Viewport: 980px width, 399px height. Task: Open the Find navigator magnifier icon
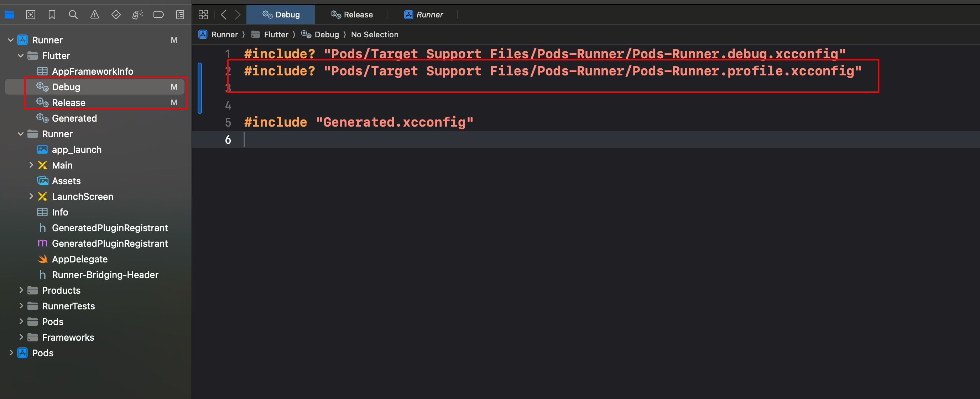73,15
